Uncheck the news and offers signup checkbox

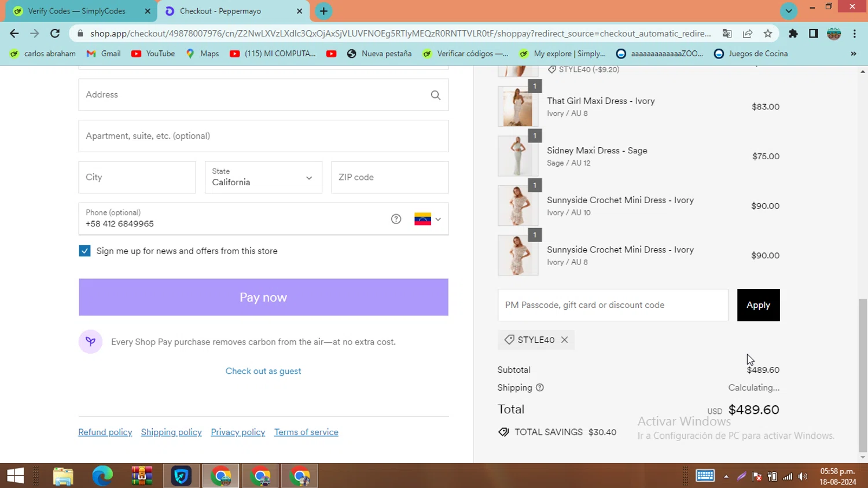point(84,251)
